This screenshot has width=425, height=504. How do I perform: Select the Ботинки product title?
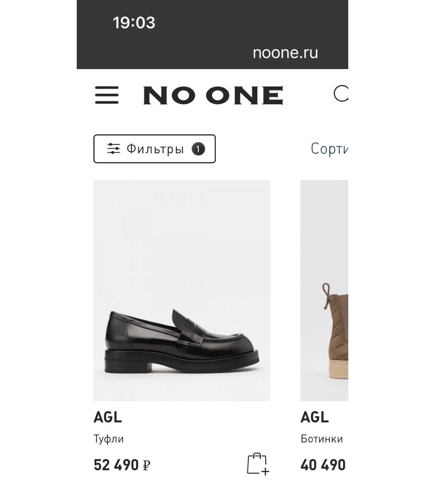pyautogui.click(x=322, y=439)
